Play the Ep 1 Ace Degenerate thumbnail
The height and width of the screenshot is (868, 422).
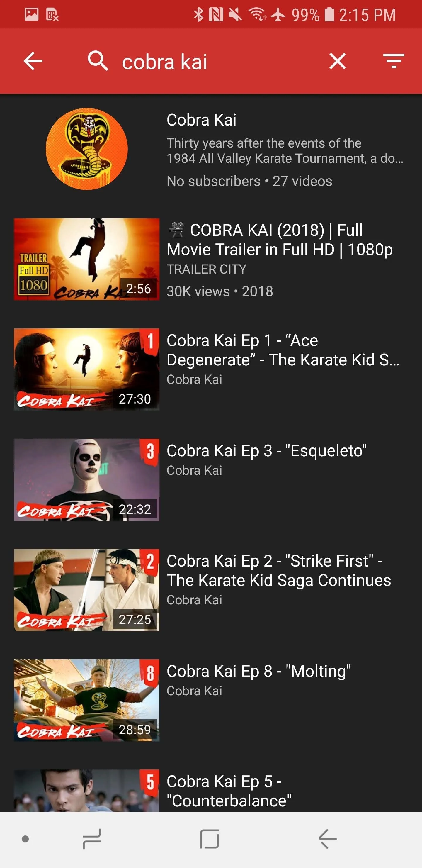86,369
